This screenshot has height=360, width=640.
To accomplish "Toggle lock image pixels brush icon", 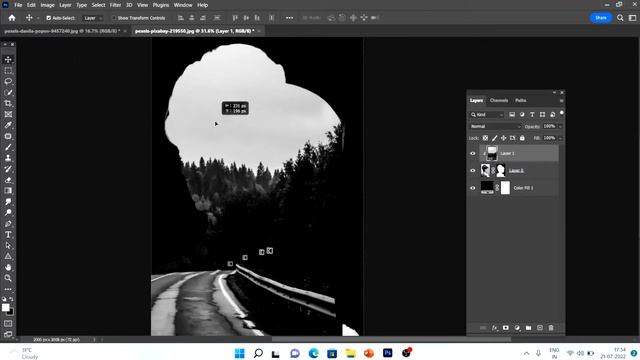I will point(494,138).
